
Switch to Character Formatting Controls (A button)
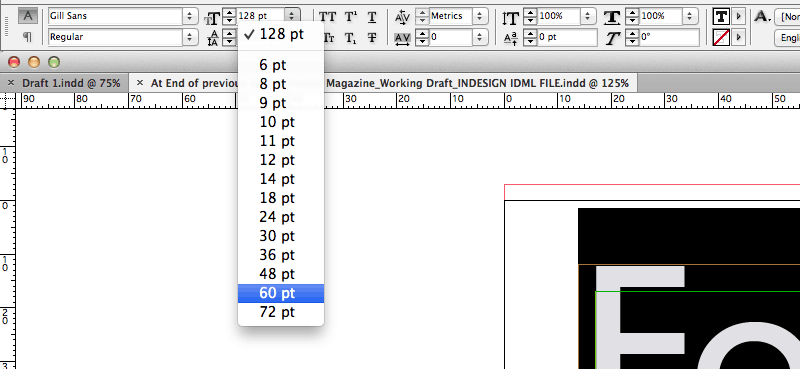(x=28, y=16)
